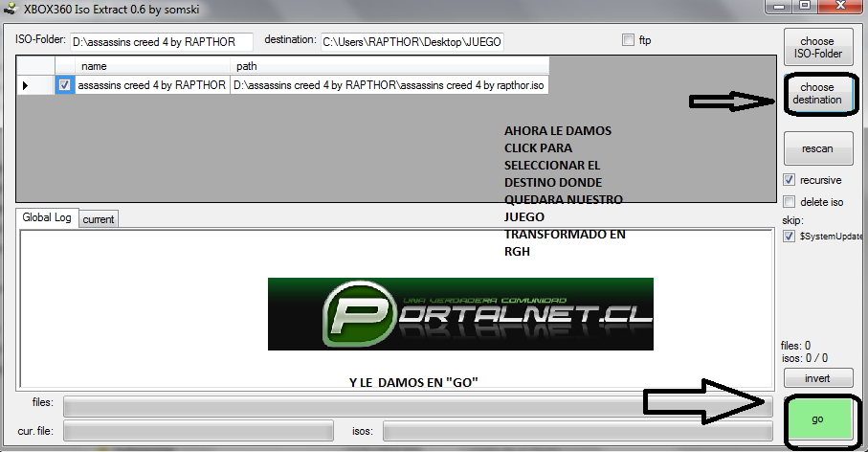
Task: Click the files progress bar
Action: pos(418,406)
